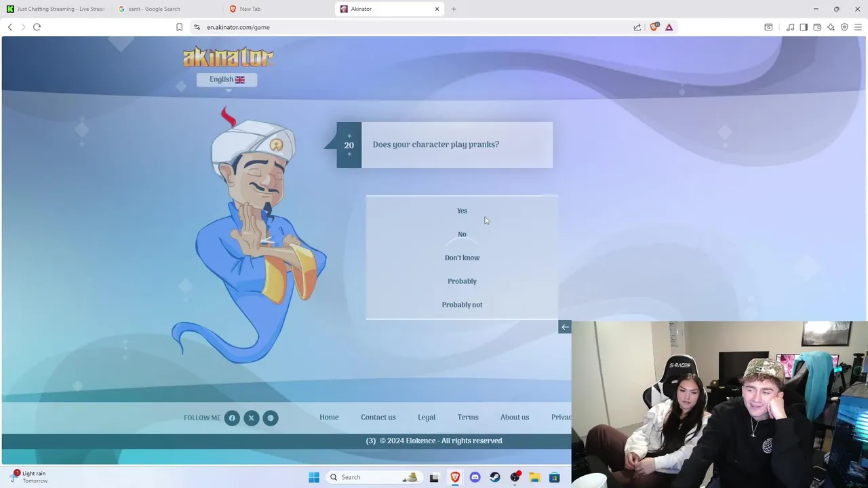Select the Probably answer
This screenshot has width=868, height=488.
click(462, 281)
